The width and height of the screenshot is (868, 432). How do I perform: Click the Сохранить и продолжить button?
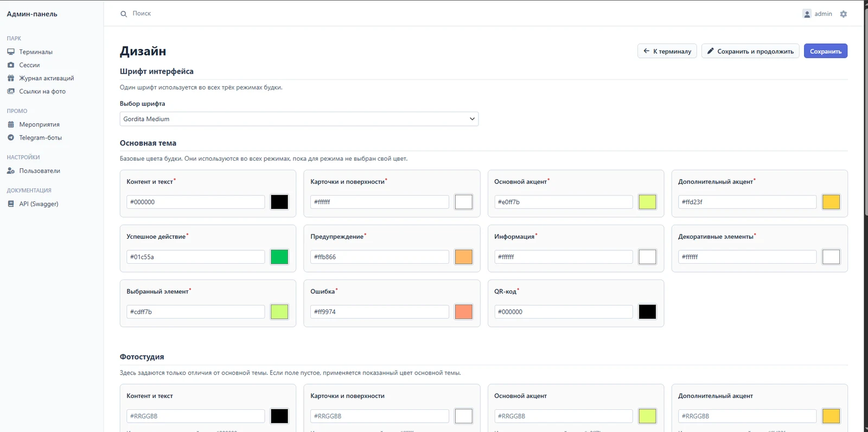click(x=750, y=51)
